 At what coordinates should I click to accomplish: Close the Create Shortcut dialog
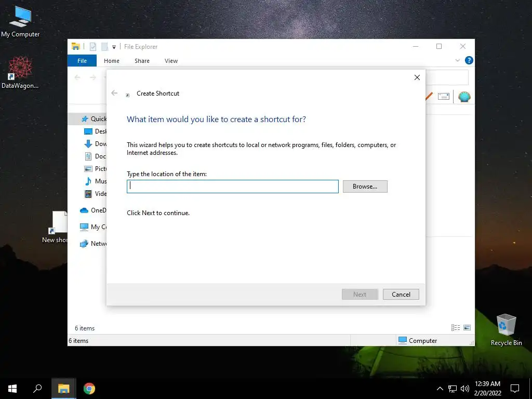[417, 77]
